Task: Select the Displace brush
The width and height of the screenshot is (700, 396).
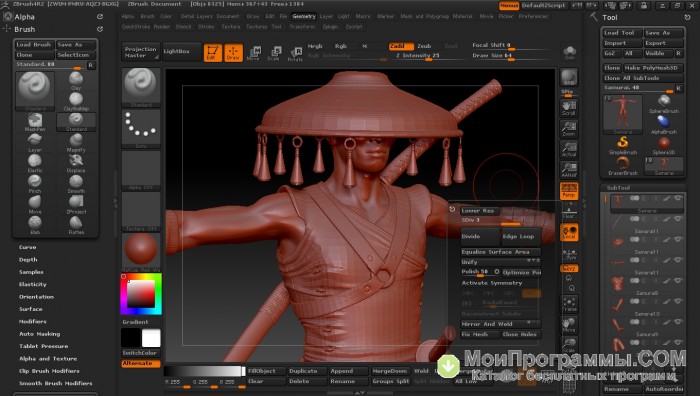Action: pyautogui.click(x=76, y=163)
